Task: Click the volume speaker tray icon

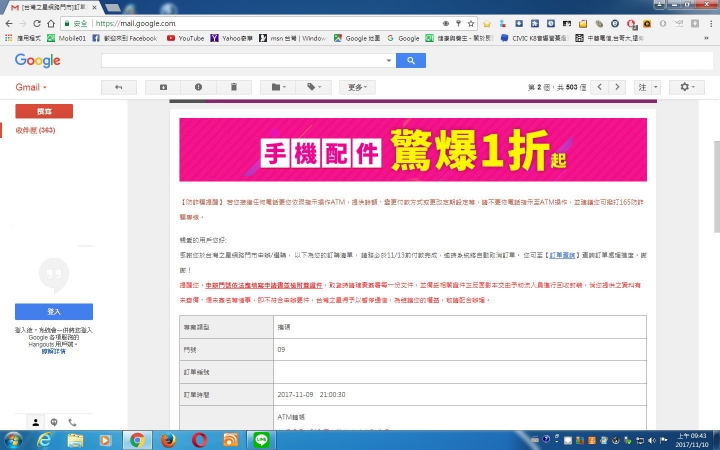Action: point(652,440)
